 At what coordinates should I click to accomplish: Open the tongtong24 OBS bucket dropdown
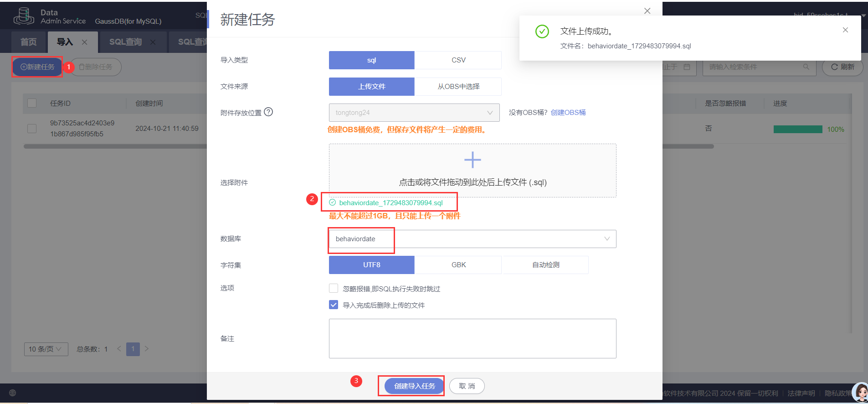[414, 113]
